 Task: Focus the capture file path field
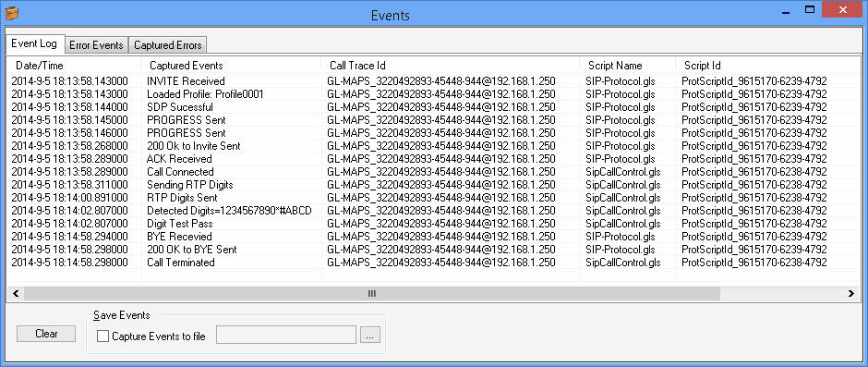(x=286, y=335)
